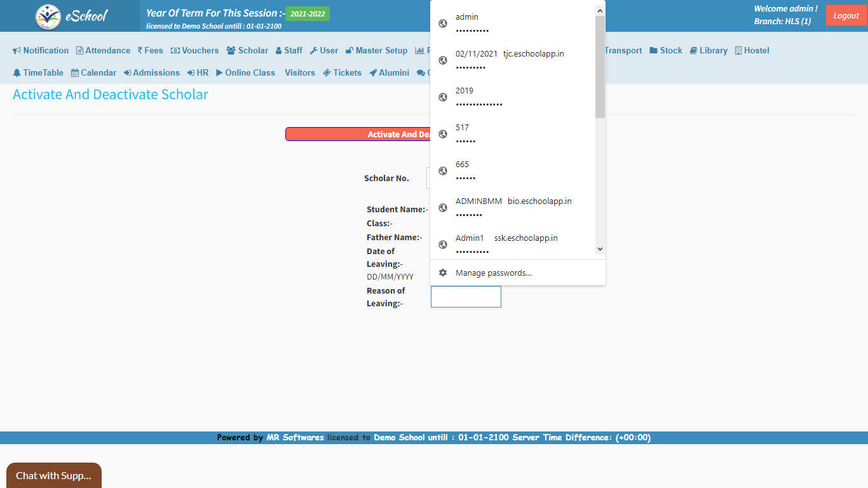Screen dimensions: 868x488
Task: Click the gear icon beside Manage passwords
Action: [443, 273]
